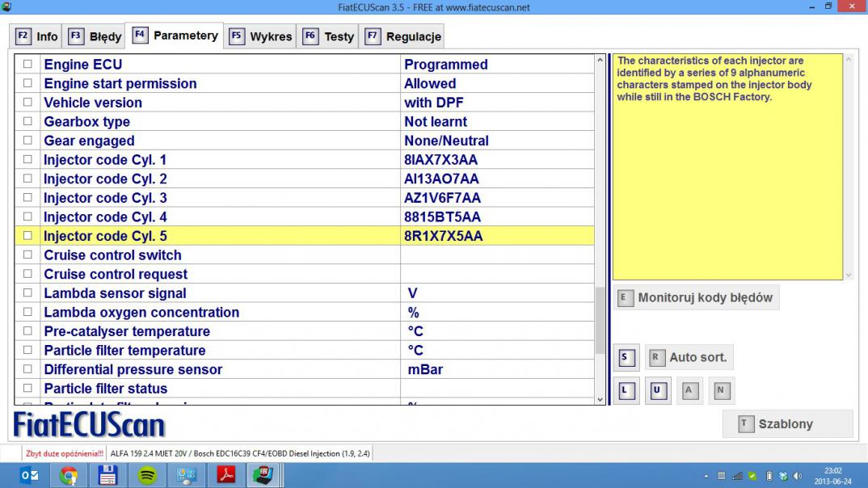Click the L key button
868x488 pixels.
click(x=624, y=391)
